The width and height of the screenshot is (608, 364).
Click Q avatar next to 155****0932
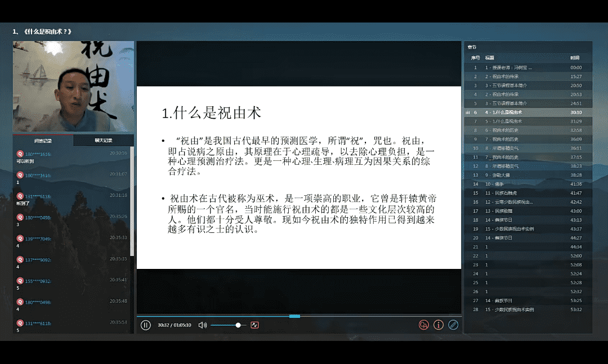point(20,281)
